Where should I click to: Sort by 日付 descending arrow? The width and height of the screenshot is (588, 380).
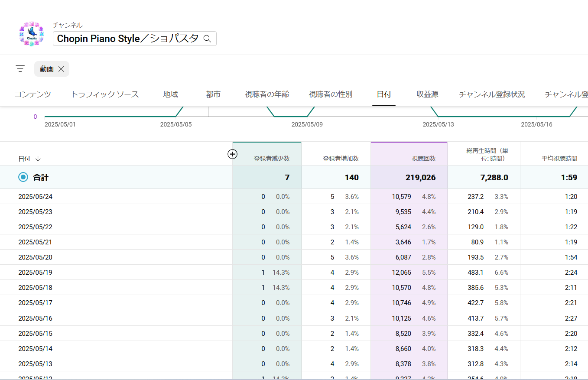(x=38, y=159)
